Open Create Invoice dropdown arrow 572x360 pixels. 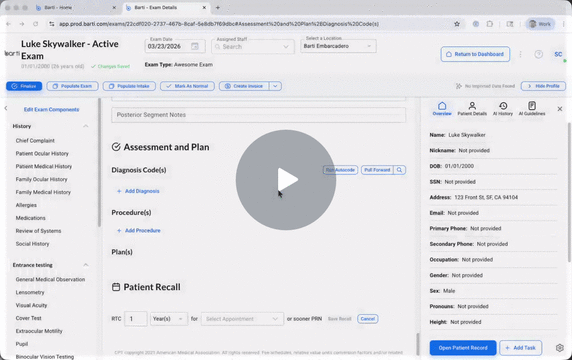click(x=275, y=86)
